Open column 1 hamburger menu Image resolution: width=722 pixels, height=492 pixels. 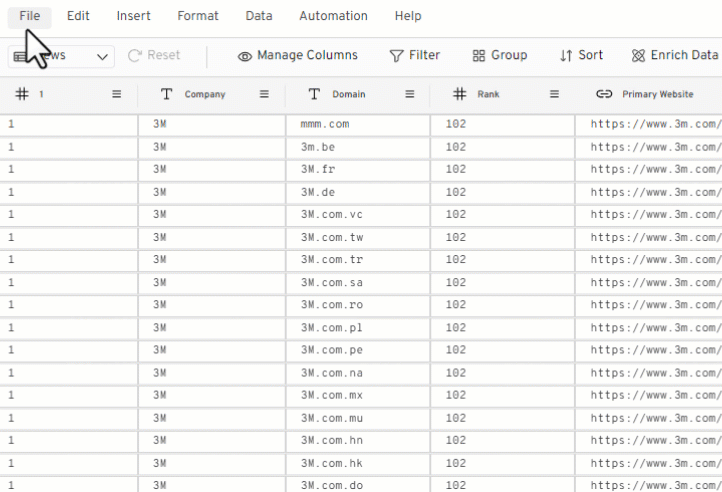point(116,94)
